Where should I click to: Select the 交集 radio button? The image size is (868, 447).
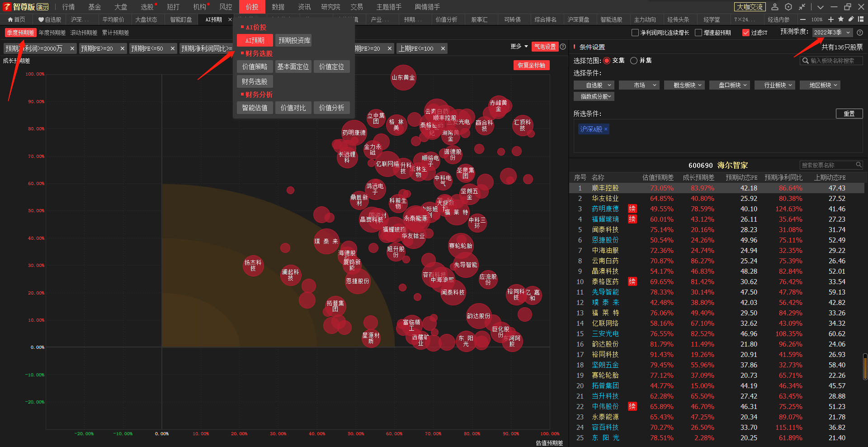pos(607,60)
